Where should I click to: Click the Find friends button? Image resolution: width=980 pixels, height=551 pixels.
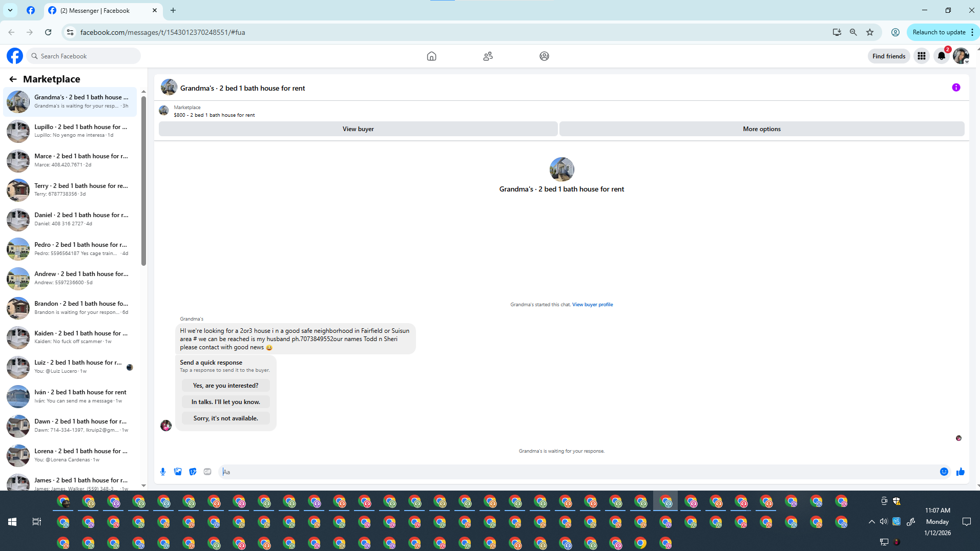click(x=889, y=56)
